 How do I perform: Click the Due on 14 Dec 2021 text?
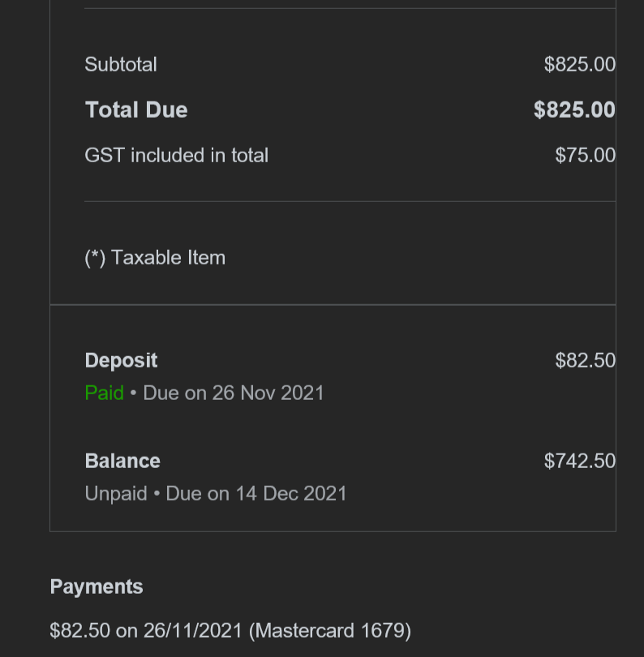[x=256, y=494]
